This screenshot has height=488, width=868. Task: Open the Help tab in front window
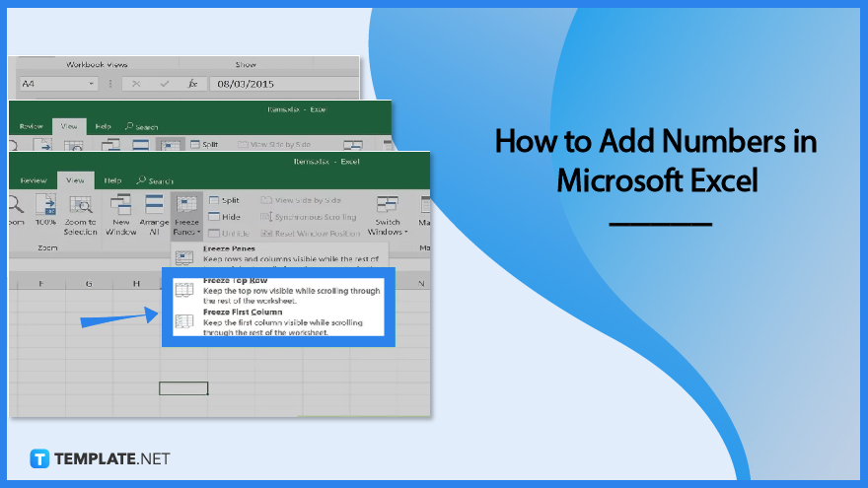pyautogui.click(x=112, y=180)
